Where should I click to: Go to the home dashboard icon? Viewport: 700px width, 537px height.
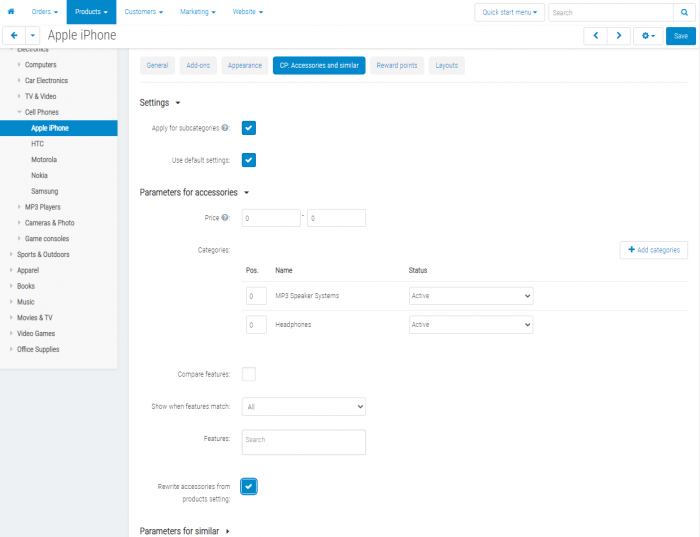(x=11, y=12)
